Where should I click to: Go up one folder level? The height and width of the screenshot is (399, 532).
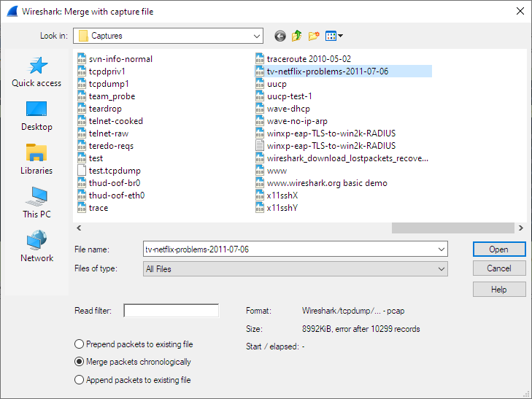point(297,36)
